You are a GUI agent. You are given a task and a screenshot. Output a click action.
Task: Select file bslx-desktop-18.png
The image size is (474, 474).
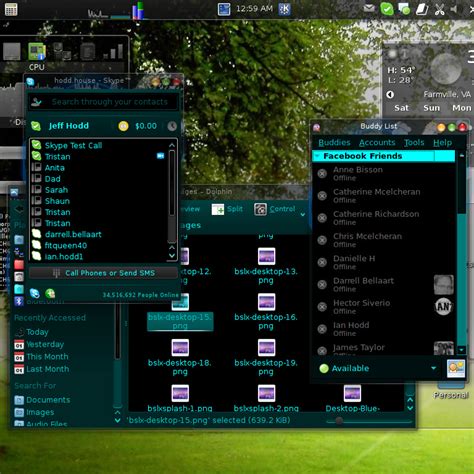(x=180, y=357)
